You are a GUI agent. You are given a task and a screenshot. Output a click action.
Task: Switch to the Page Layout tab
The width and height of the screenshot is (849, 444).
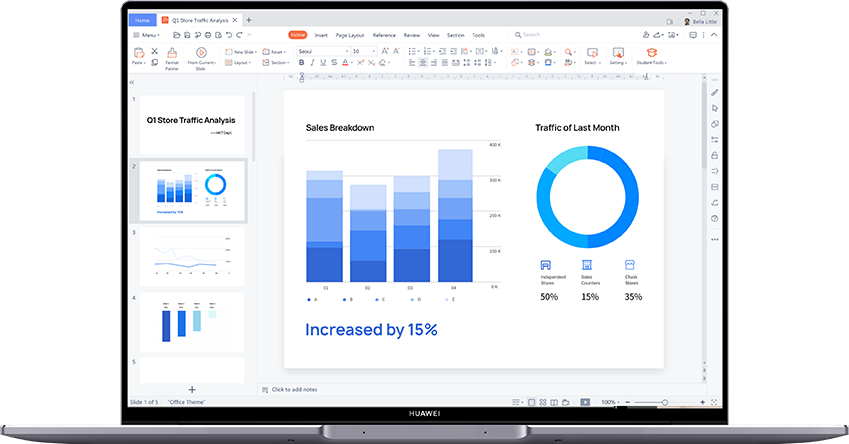pyautogui.click(x=350, y=35)
